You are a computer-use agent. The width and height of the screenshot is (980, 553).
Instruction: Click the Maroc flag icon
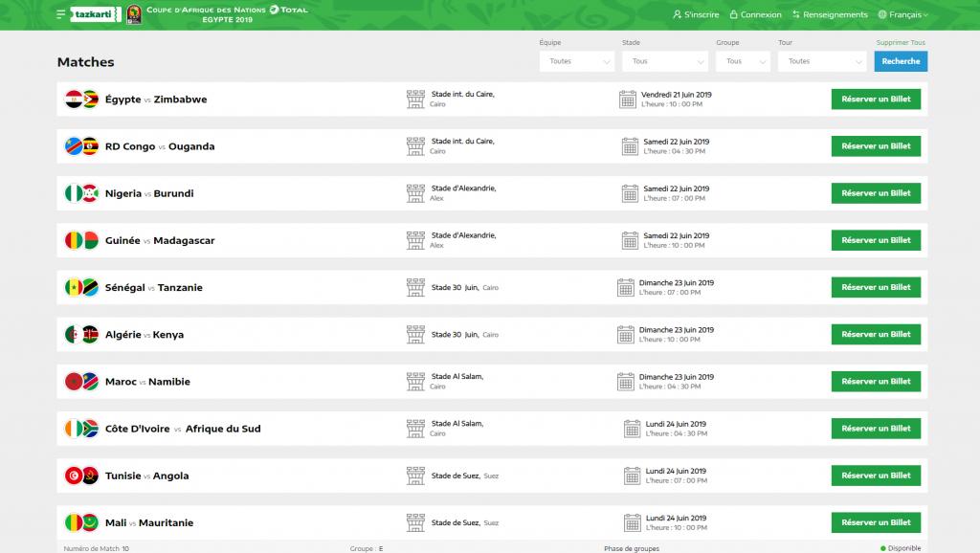pyautogui.click(x=74, y=381)
